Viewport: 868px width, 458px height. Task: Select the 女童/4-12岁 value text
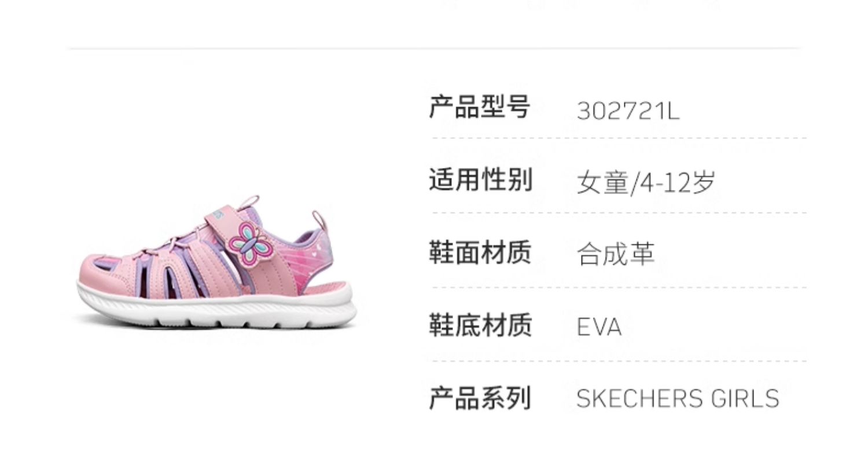pyautogui.click(x=646, y=183)
